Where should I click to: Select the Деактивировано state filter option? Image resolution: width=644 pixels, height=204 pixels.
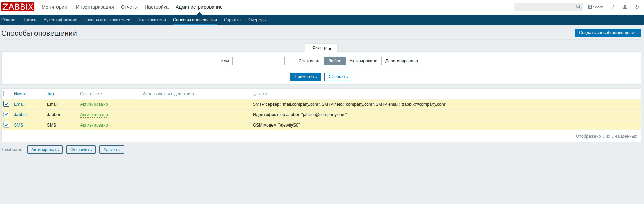click(401, 61)
